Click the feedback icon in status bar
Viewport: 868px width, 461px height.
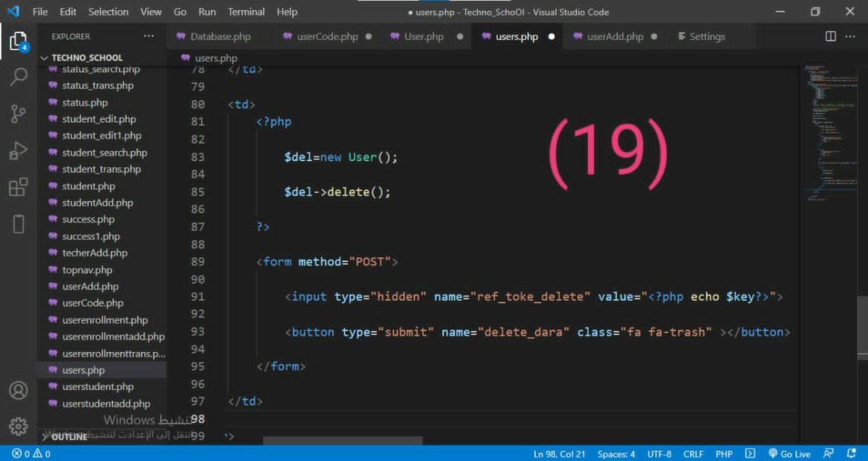(830, 454)
